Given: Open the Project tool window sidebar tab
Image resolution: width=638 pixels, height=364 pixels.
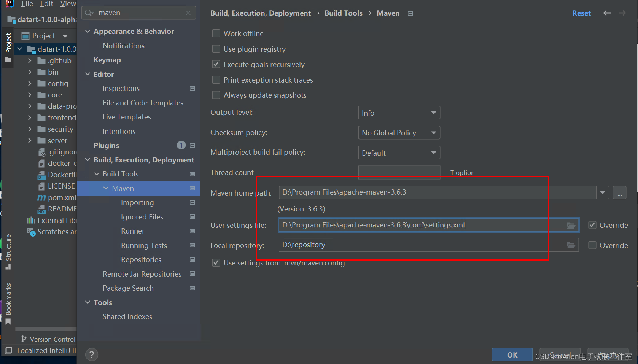Looking at the screenshot, I should 8,48.
